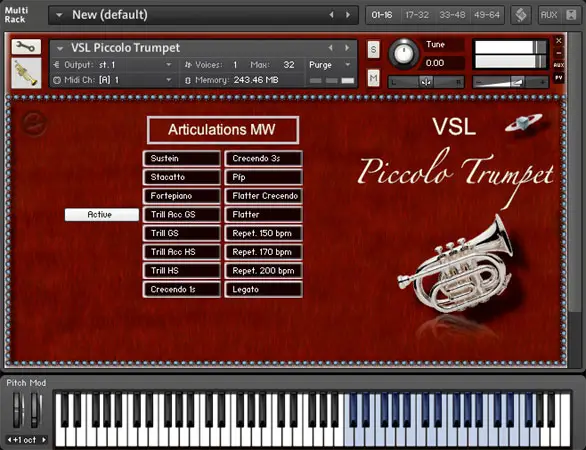The width and height of the screenshot is (586, 450).
Task: Switch to the 01-16 channel page
Action: [382, 15]
